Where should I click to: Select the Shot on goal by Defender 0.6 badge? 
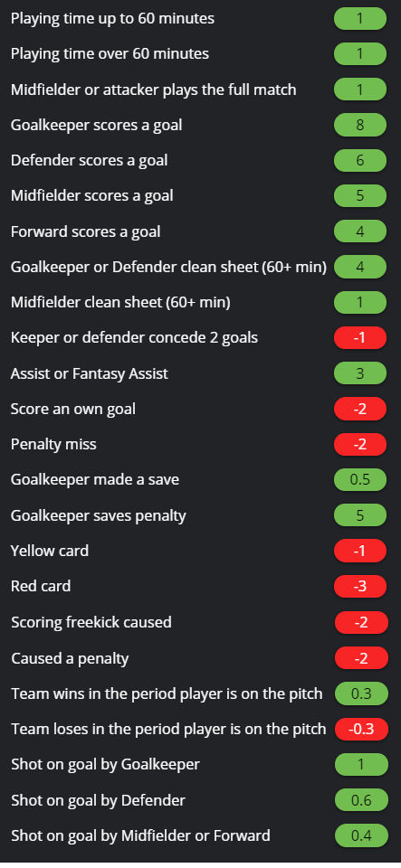[361, 800]
